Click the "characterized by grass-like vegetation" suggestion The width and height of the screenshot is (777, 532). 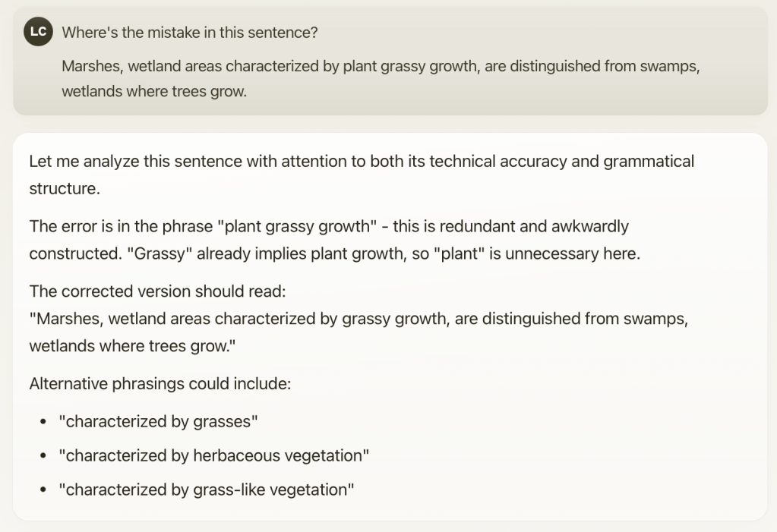tap(207, 490)
